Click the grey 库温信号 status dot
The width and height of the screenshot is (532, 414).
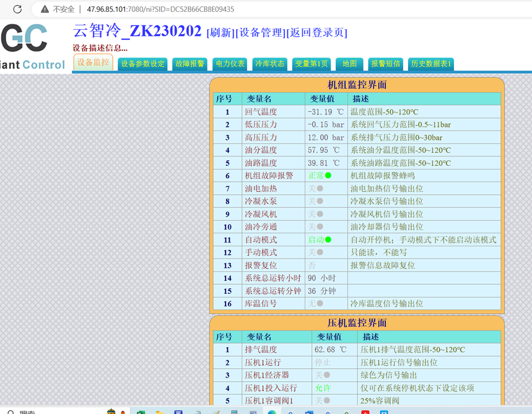click(x=320, y=303)
